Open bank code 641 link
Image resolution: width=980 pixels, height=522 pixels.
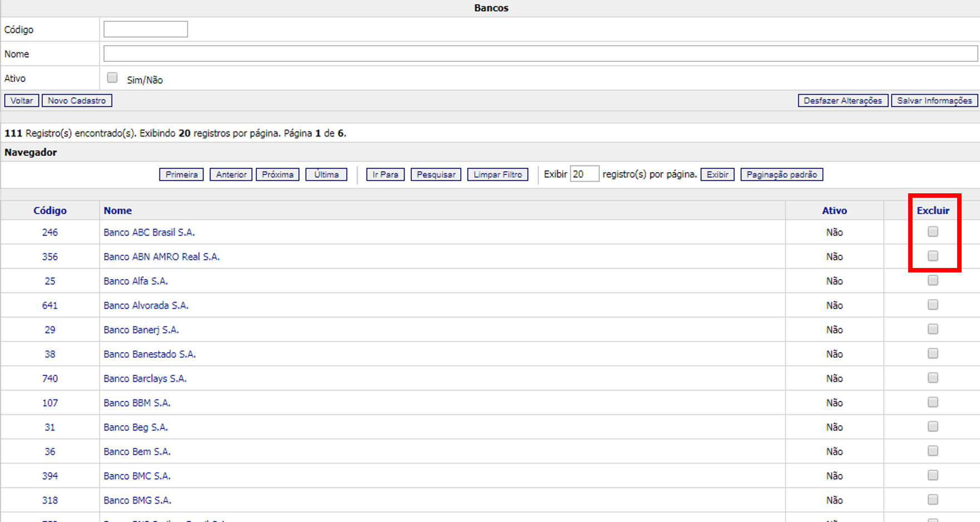[x=50, y=305]
